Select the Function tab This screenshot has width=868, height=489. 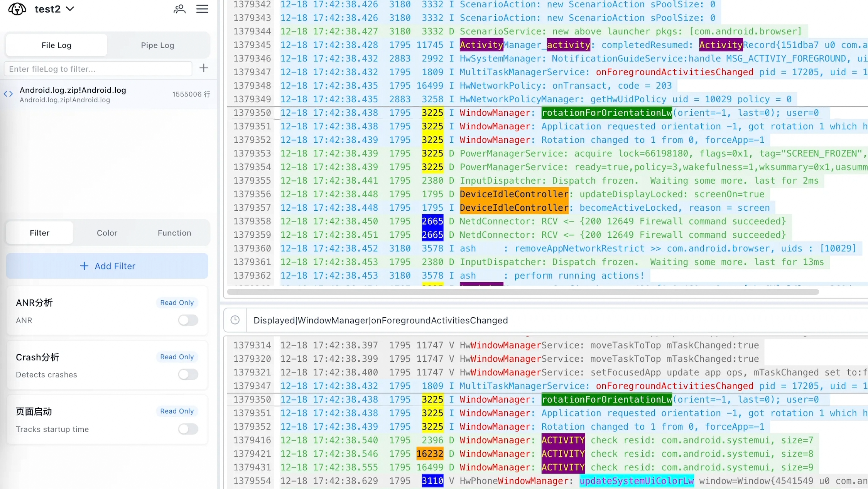(174, 233)
